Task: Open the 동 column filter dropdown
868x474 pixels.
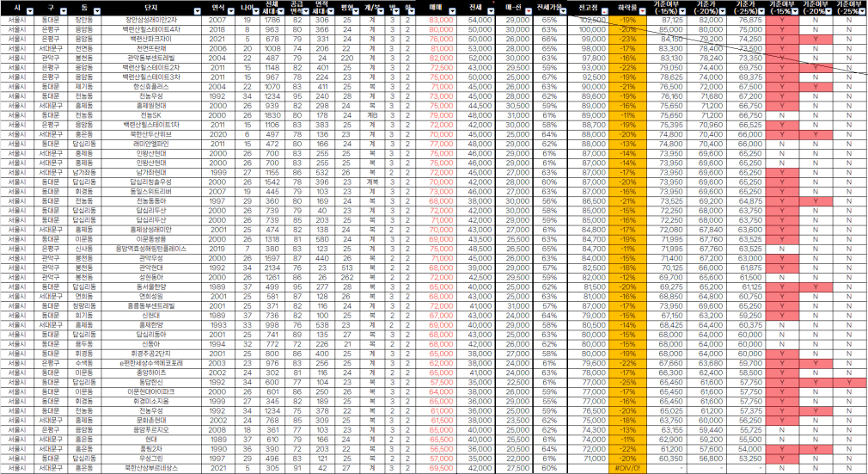Action: (x=97, y=11)
